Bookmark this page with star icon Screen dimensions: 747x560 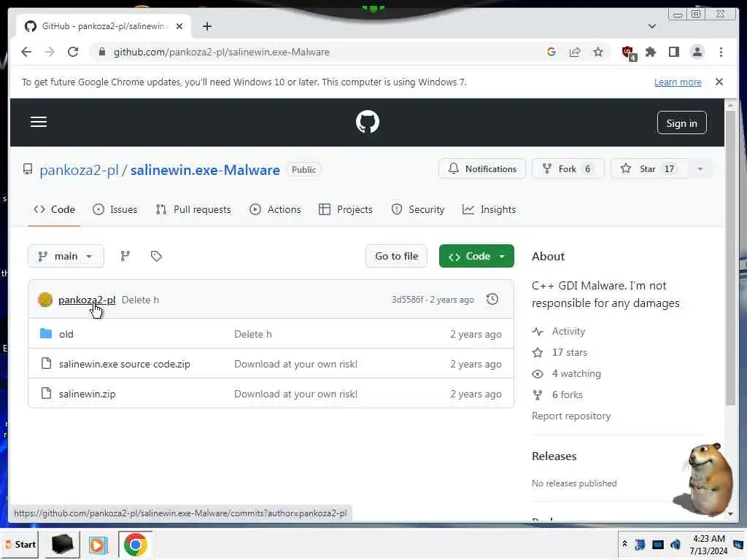tap(598, 52)
